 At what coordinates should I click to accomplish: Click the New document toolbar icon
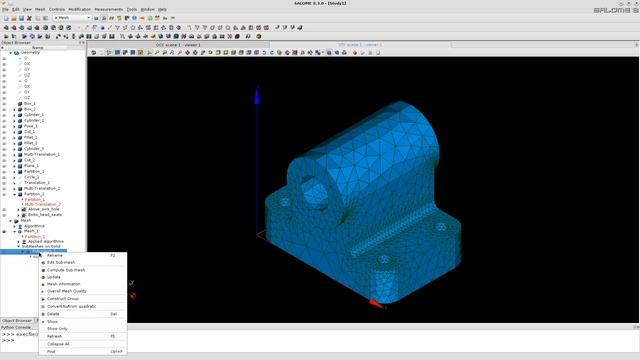pos(6,18)
